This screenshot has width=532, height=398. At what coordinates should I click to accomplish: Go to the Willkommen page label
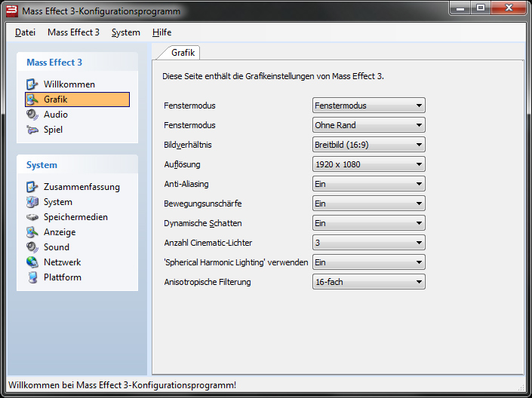(69, 84)
